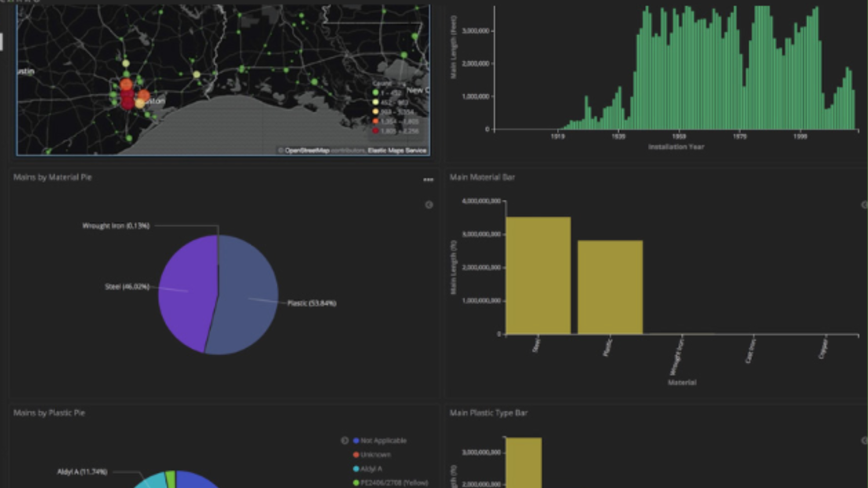Viewport: 868px width, 488px height.
Task: Click the Main Material Bar panel title
Action: coord(482,177)
